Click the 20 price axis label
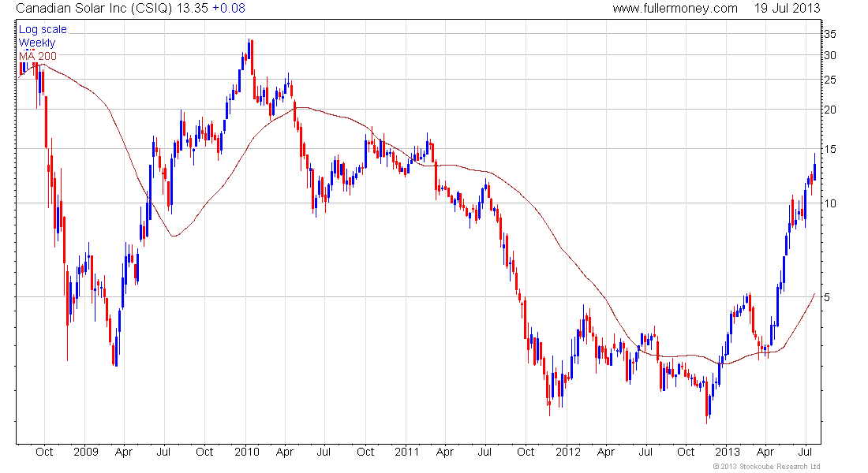 coord(830,110)
